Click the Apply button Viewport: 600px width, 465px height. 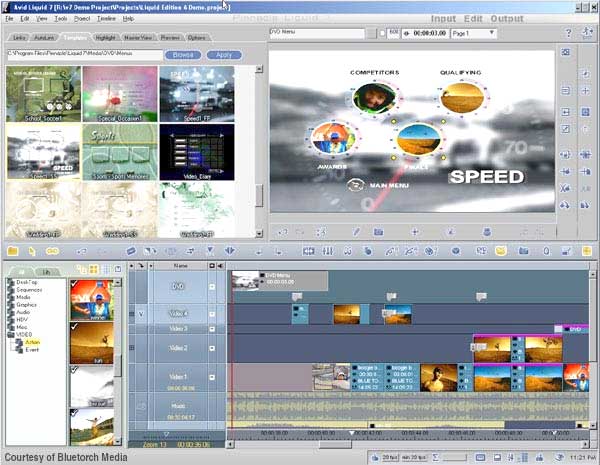224,55
